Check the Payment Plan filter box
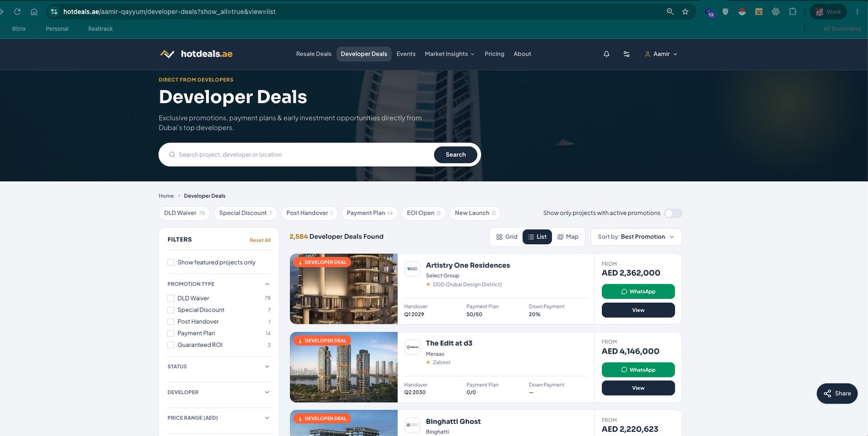868x436 pixels. click(171, 333)
